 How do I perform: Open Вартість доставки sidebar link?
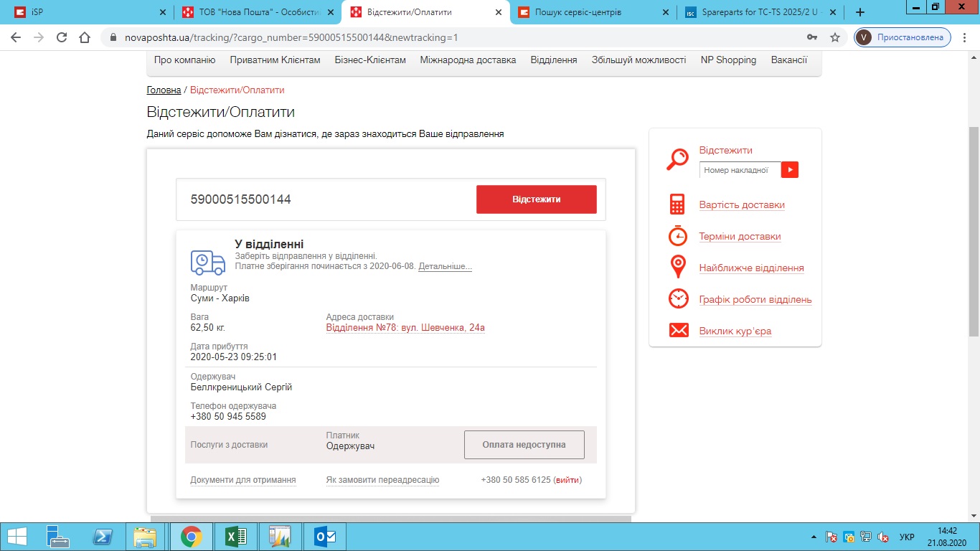click(742, 205)
